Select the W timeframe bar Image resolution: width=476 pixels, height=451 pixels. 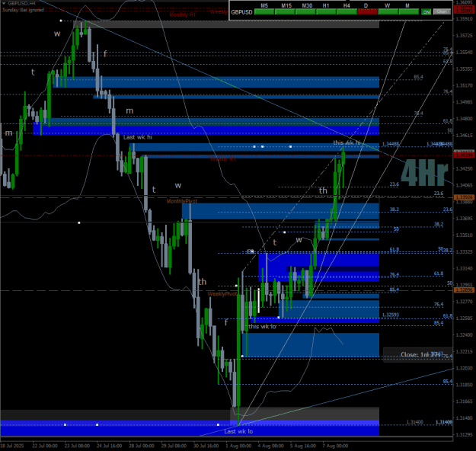coord(388,12)
